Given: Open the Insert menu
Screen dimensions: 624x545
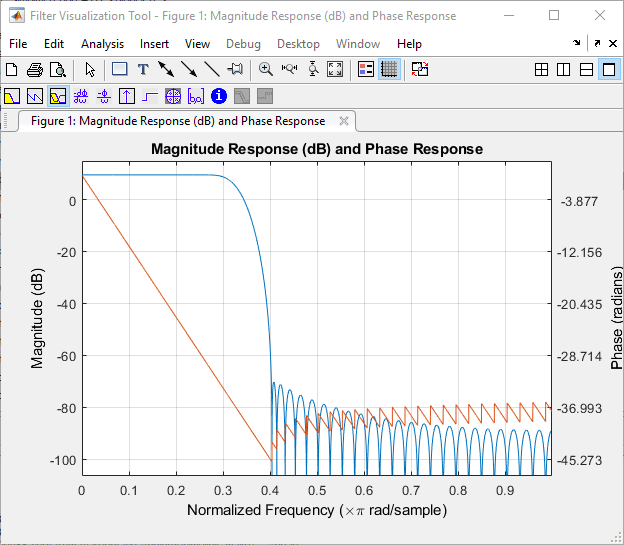Looking at the screenshot, I should (154, 44).
